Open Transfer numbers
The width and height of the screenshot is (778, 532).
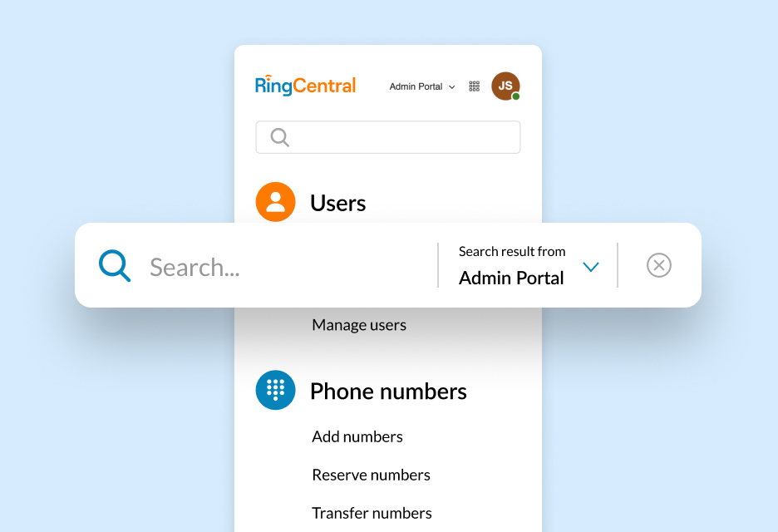pos(372,512)
